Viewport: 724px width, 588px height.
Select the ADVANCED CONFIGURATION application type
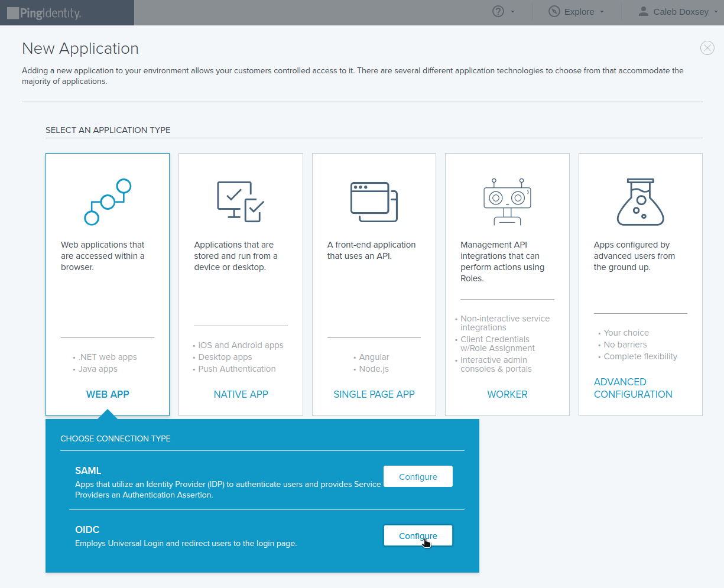tap(633, 388)
